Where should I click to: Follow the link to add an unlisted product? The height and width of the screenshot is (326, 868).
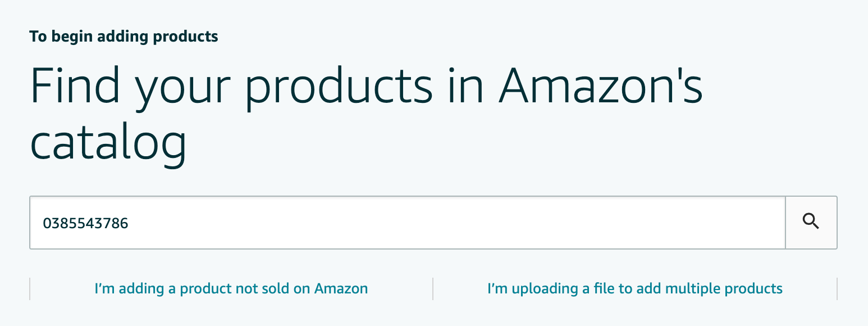(231, 289)
